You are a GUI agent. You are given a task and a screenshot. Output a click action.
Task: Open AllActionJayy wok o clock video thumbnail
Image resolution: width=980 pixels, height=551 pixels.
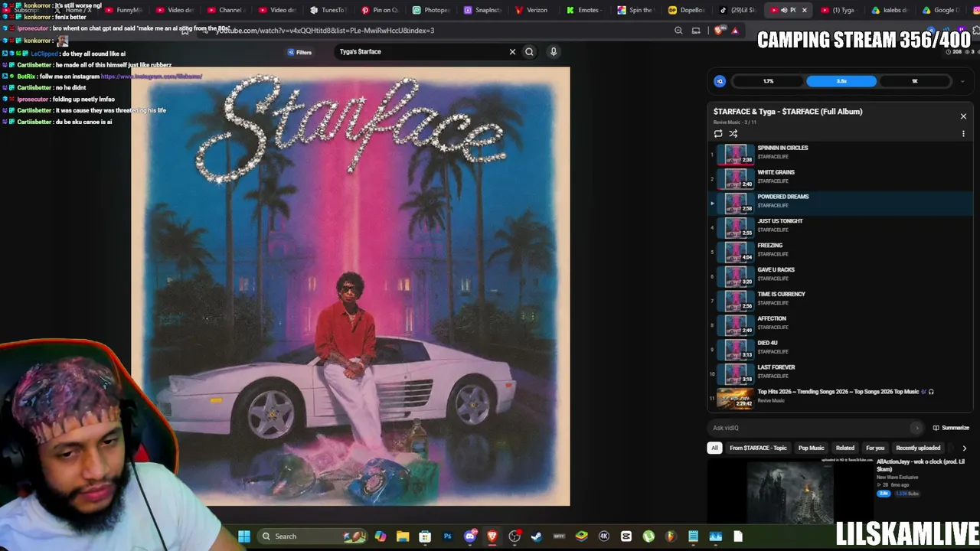pos(789,492)
